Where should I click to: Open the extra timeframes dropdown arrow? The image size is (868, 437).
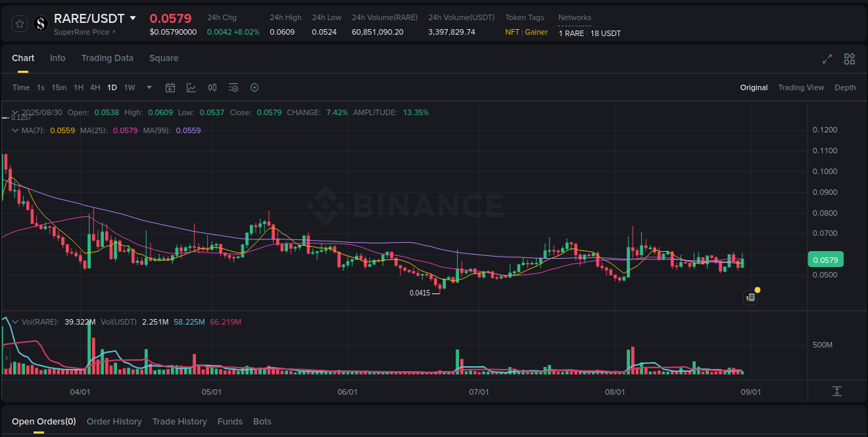149,87
